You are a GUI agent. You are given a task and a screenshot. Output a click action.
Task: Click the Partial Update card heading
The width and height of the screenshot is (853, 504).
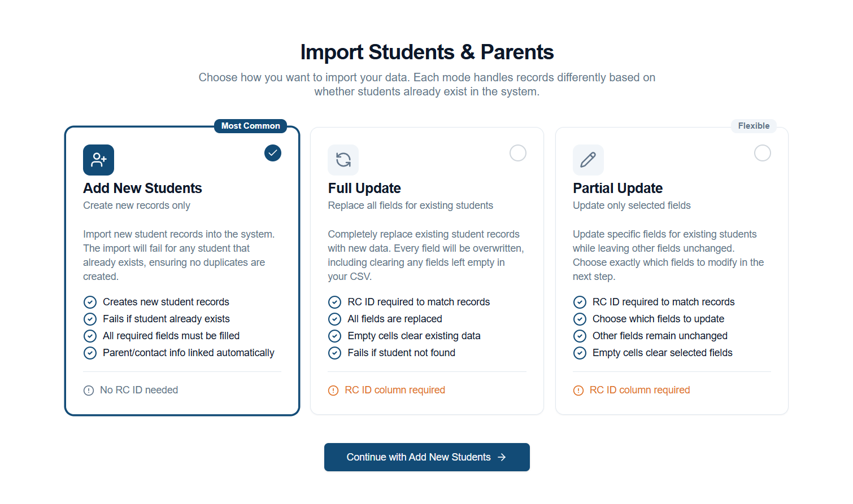click(617, 188)
